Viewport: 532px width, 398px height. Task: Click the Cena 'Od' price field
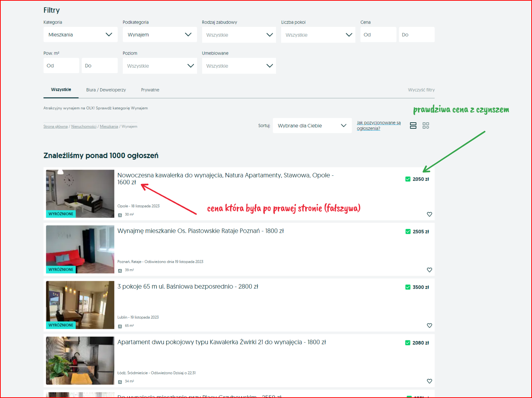point(378,34)
